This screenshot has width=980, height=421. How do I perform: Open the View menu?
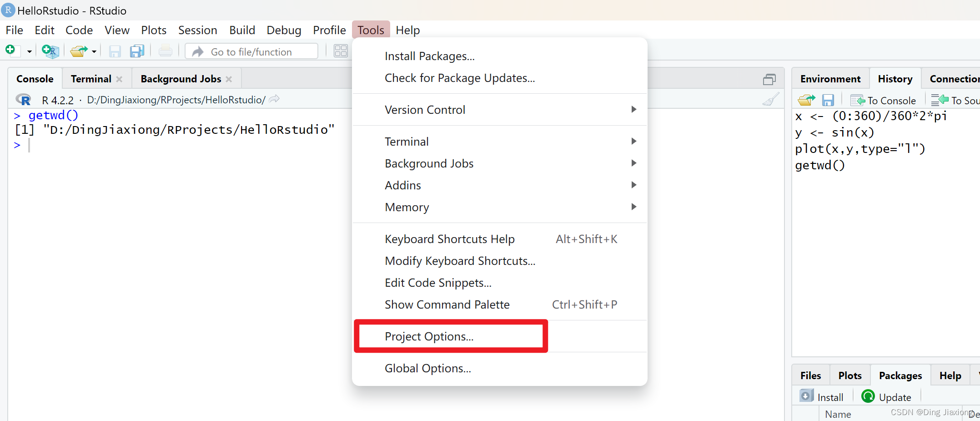117,30
